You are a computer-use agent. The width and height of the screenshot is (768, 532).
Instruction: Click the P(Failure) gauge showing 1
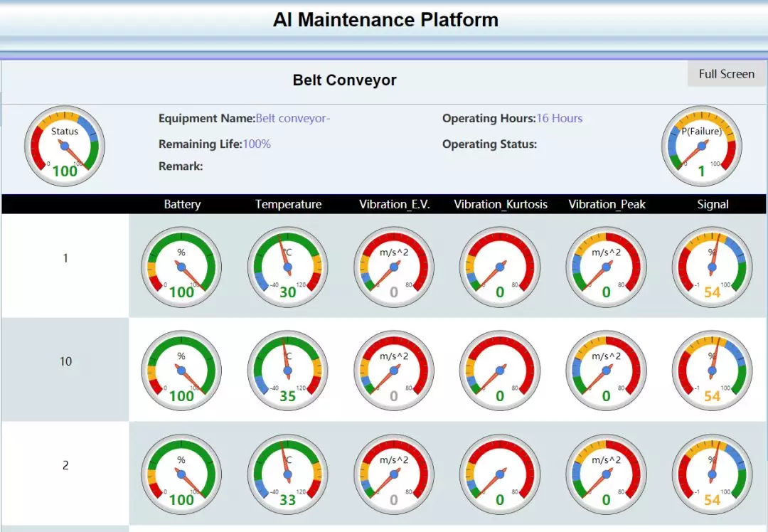click(x=702, y=146)
